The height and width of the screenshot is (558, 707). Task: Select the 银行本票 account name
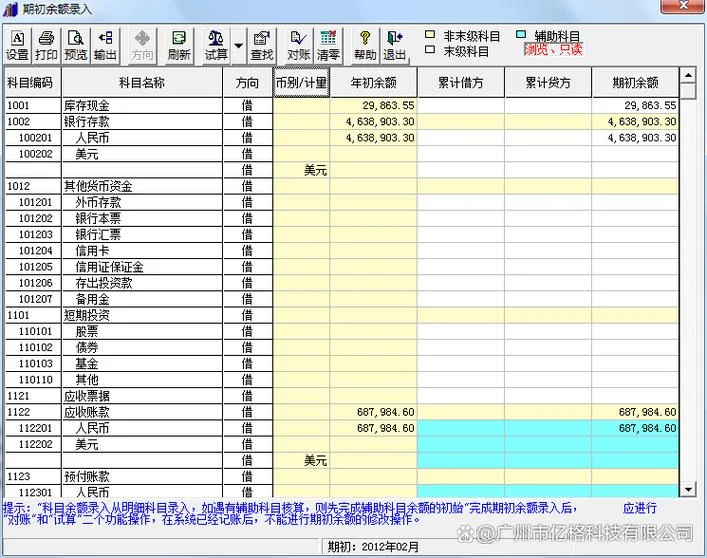point(98,219)
